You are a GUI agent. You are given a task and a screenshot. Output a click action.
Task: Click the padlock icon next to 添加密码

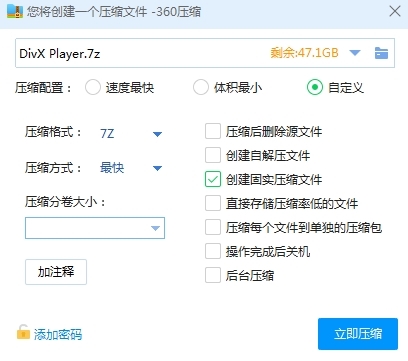[23, 332]
